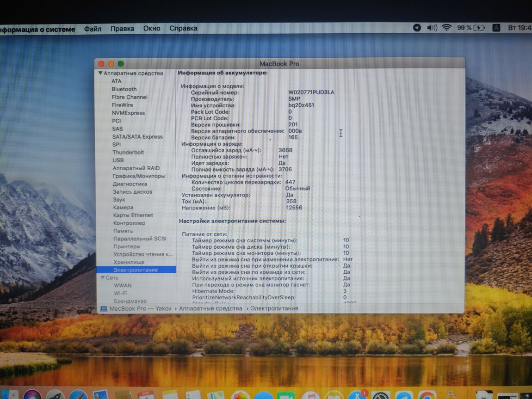Select Диагностика in the sidebar
The image size is (532, 399).
click(x=130, y=184)
